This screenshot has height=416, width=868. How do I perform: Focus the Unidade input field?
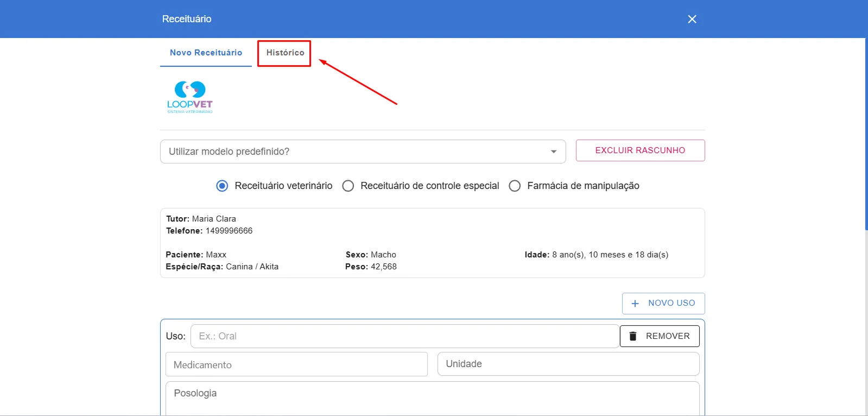(x=568, y=364)
